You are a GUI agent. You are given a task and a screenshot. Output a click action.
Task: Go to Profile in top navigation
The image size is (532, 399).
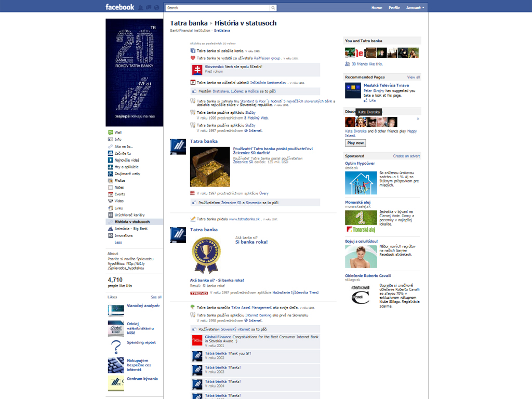tap(394, 8)
